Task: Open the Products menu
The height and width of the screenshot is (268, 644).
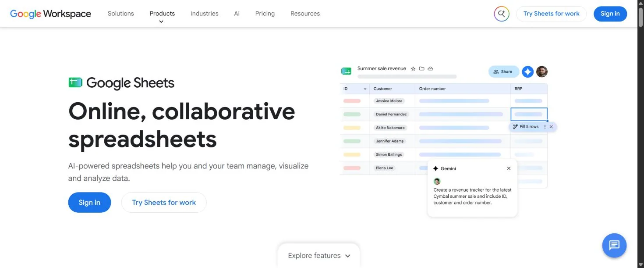Action: [162, 14]
